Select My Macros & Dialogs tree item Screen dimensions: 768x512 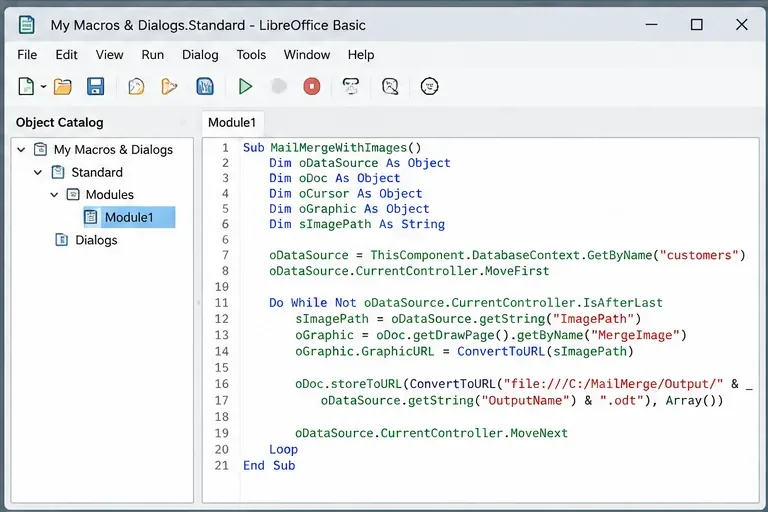tap(113, 149)
